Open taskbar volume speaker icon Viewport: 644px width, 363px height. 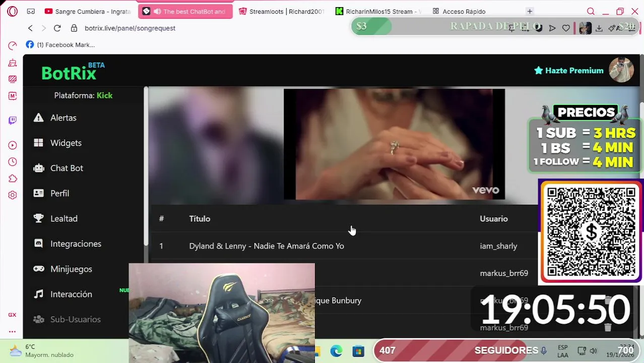(593, 351)
